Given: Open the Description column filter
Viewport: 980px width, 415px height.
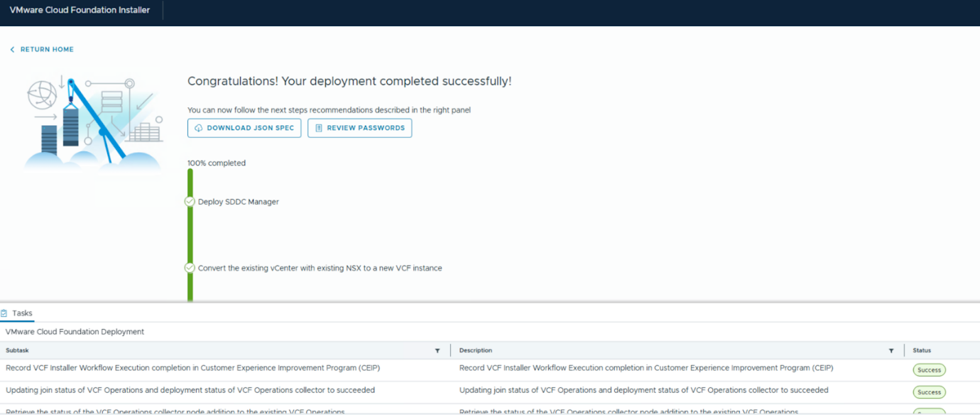Looking at the screenshot, I should pos(891,350).
